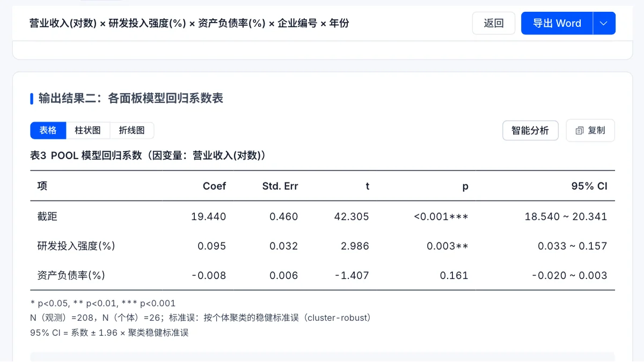Viewport: 644px width, 362px height.
Task: Click the copy icon in 复制 button
Action: [x=580, y=130]
